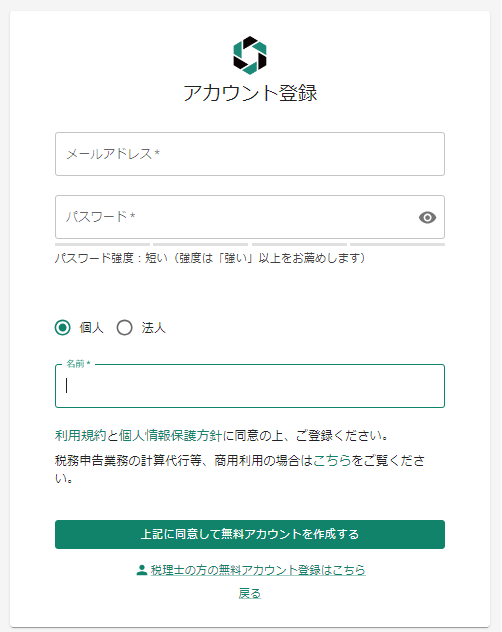
Task: Focus the 名前 text field
Action: 250,386
